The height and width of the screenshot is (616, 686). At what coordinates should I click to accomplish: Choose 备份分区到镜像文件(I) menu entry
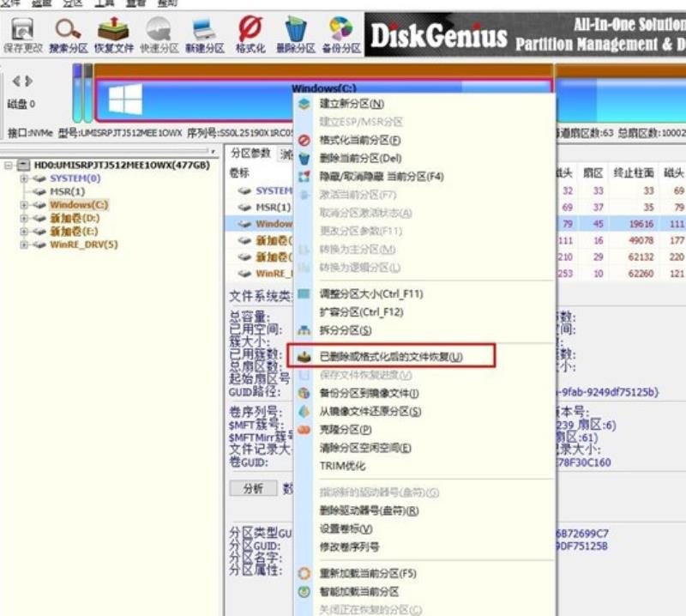click(x=370, y=393)
